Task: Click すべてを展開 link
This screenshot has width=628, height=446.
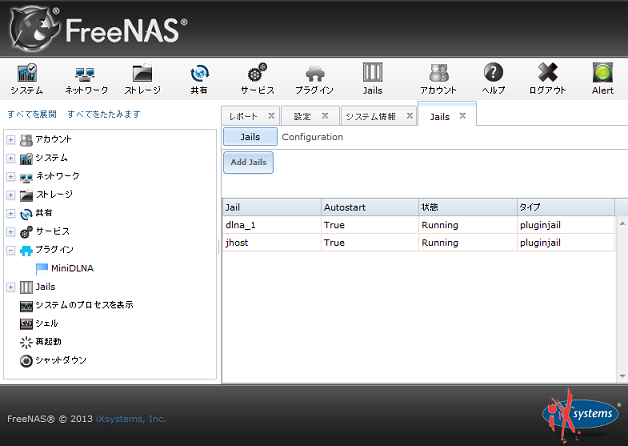Action: [32, 114]
